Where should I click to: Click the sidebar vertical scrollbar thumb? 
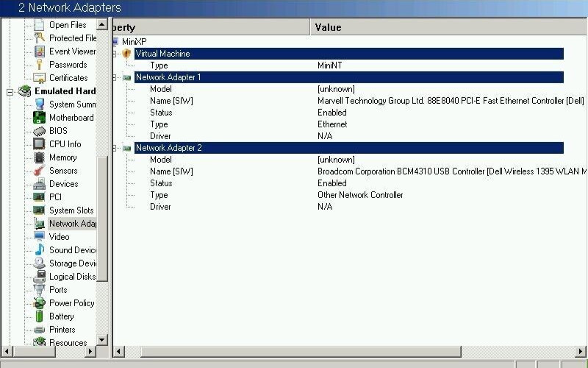point(101,219)
